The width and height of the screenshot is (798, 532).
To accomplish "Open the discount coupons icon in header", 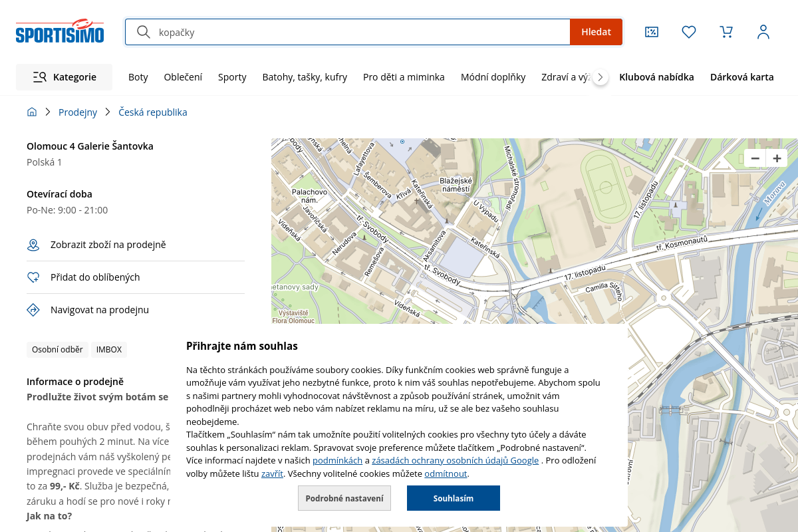I will pos(652,32).
